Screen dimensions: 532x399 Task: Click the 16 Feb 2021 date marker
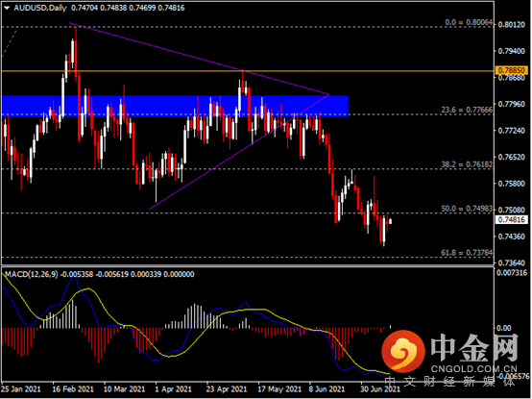pyautogui.click(x=73, y=389)
